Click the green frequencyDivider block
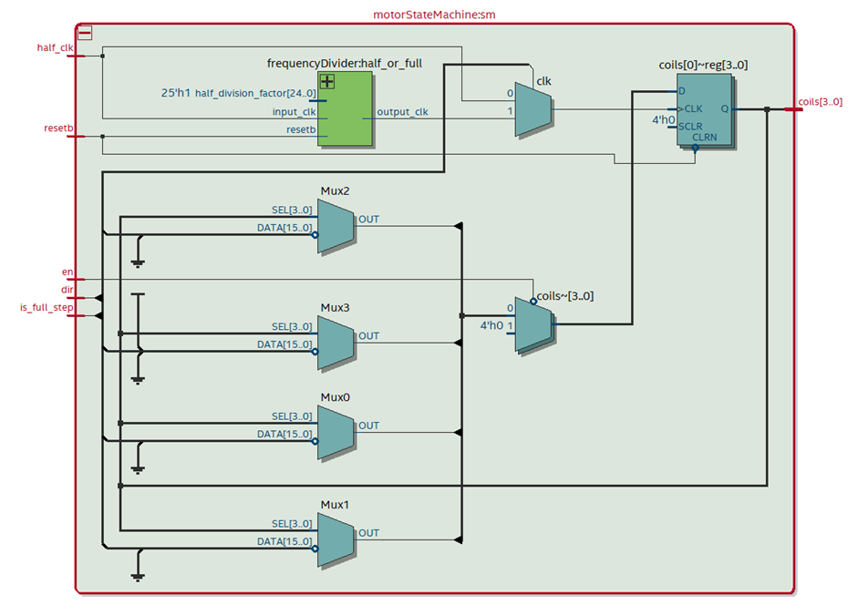Viewport: 858px width, 616px height. coord(345,109)
